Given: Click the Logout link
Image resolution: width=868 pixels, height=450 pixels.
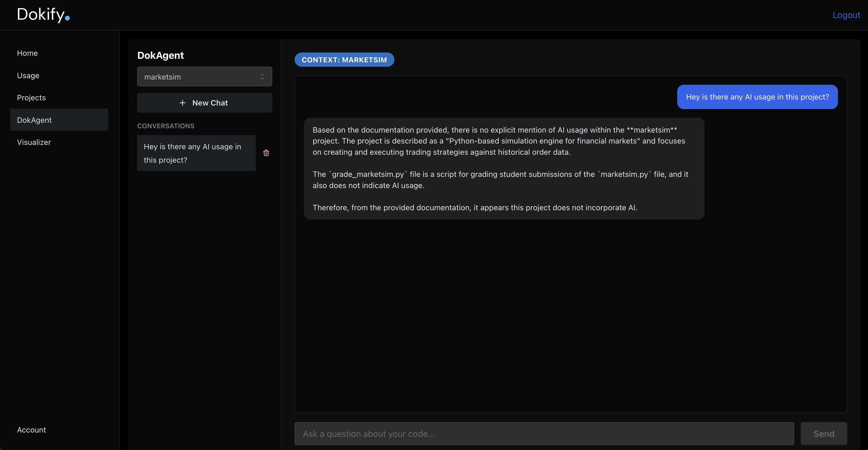Looking at the screenshot, I should 846,15.
